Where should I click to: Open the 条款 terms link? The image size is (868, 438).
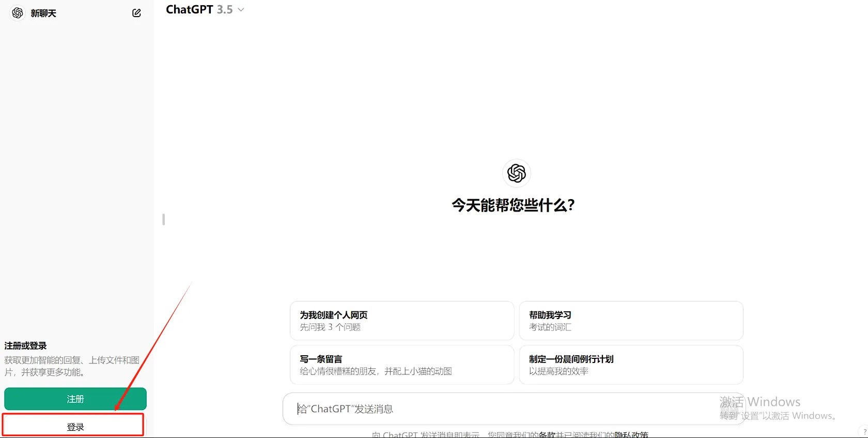(547, 435)
